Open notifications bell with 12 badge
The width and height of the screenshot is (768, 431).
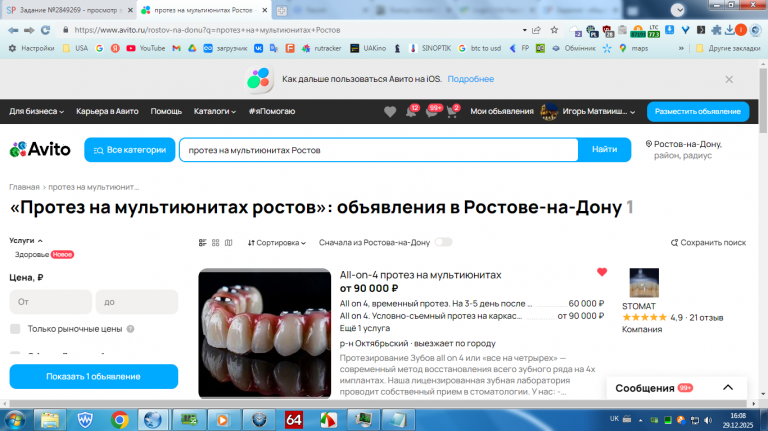pos(411,112)
